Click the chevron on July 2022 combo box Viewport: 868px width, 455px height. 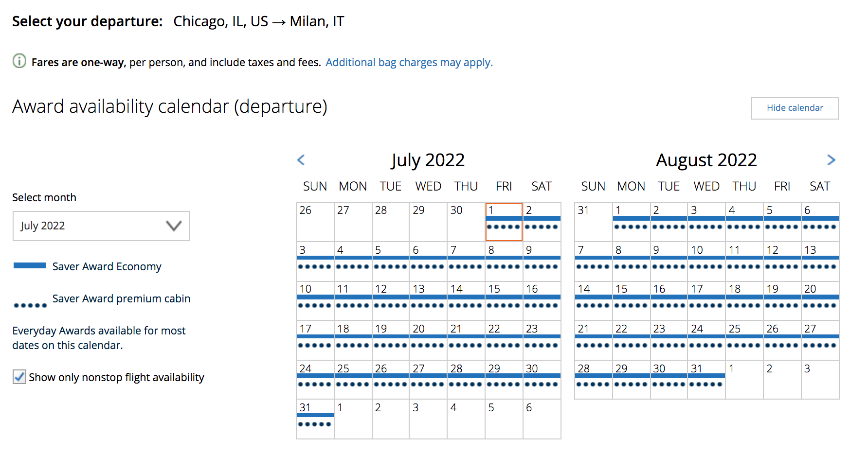click(174, 226)
